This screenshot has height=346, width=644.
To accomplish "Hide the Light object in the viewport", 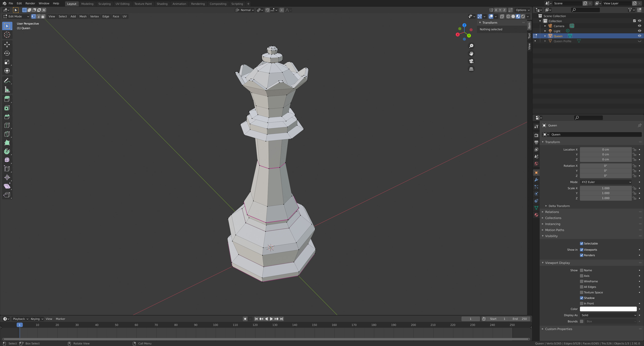I will (639, 31).
